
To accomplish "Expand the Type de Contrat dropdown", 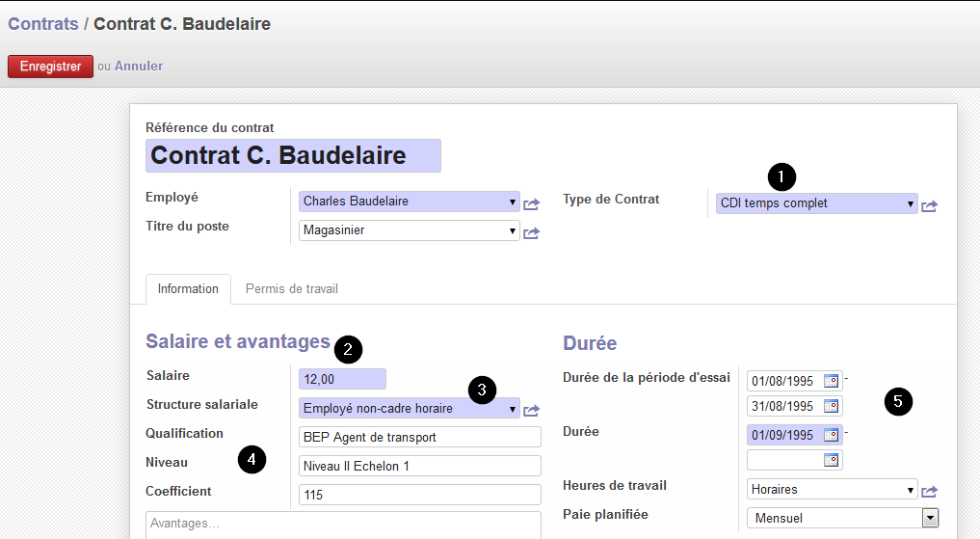I will tap(910, 203).
